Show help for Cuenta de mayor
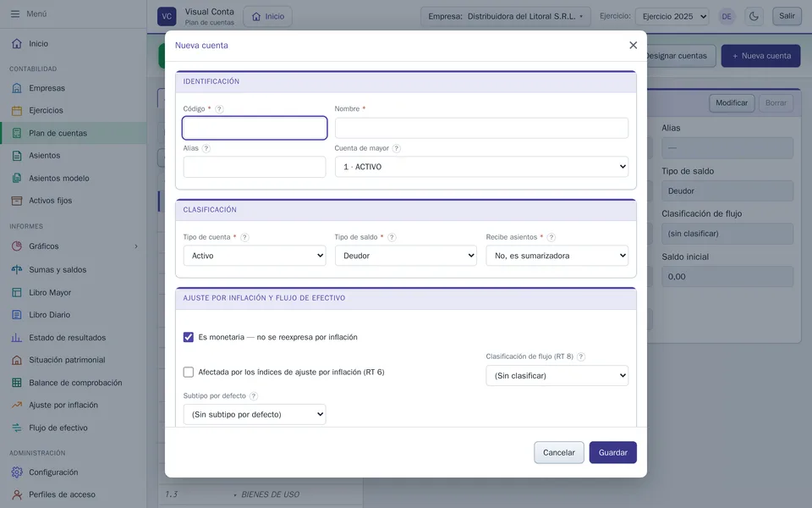The image size is (812, 508). 396,148
